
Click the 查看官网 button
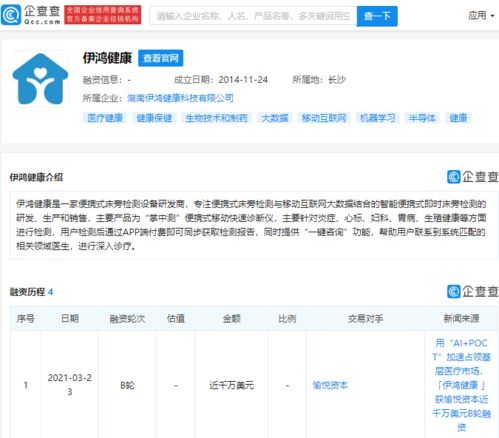161,58
